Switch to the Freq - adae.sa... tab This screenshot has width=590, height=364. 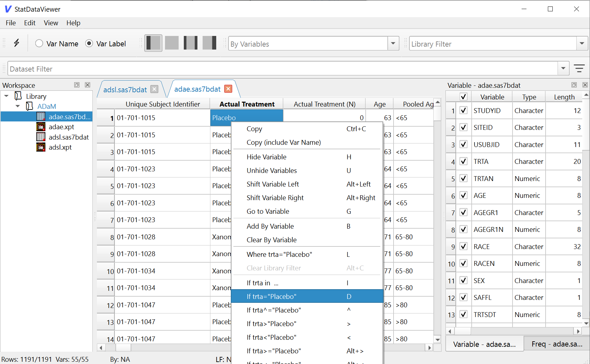(557, 344)
